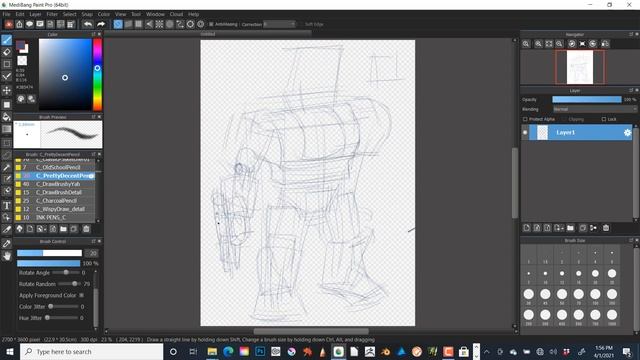
Task: Open the Filter menu
Action: click(x=52, y=14)
